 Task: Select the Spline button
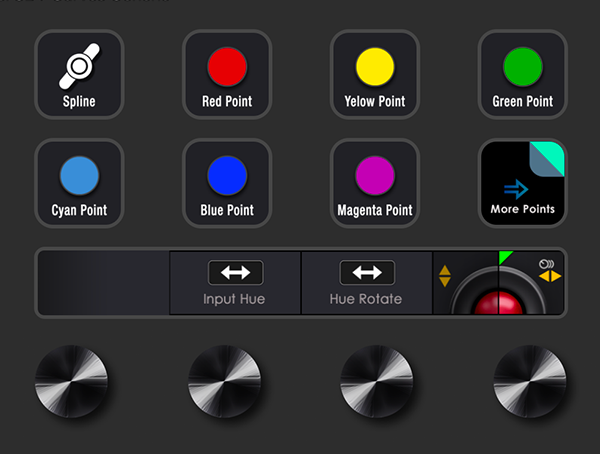click(x=79, y=75)
